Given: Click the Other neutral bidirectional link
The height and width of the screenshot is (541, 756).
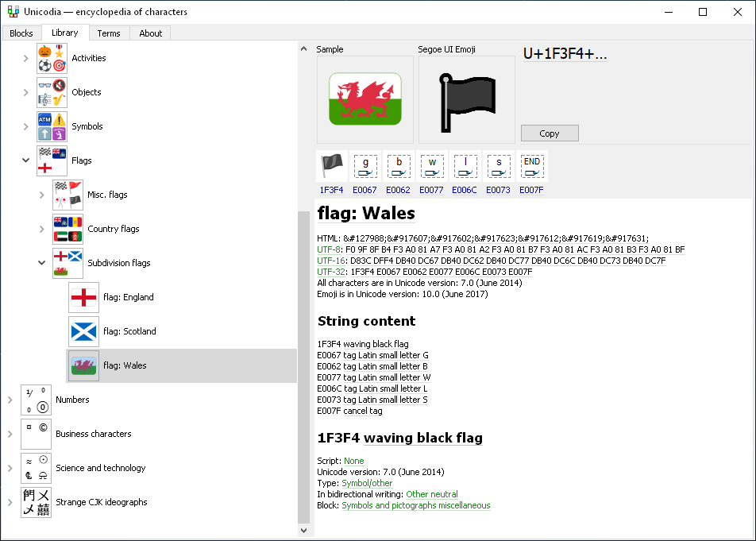Looking at the screenshot, I should 432,494.
